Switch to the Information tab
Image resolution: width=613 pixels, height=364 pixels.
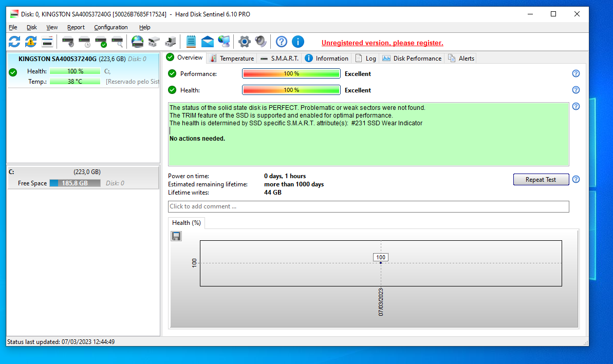326,58
